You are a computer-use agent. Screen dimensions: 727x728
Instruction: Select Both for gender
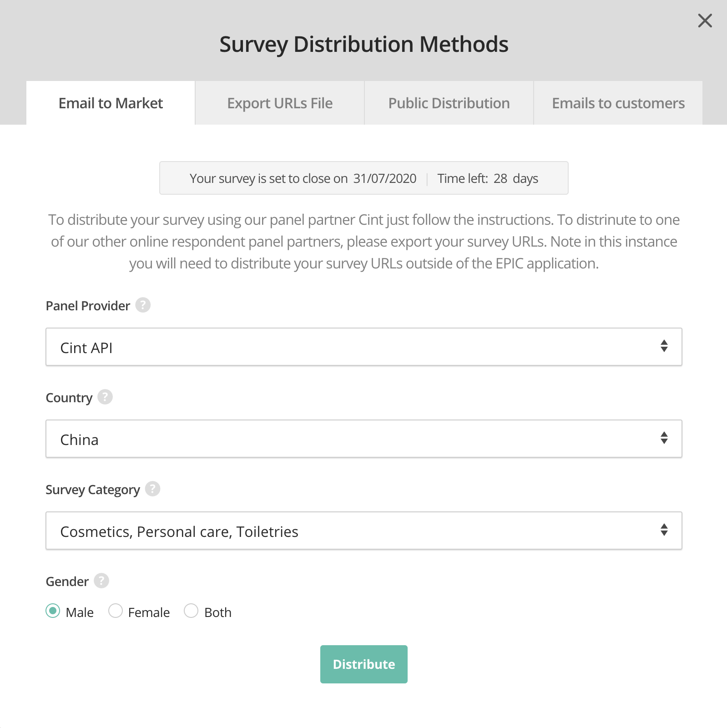tap(191, 611)
